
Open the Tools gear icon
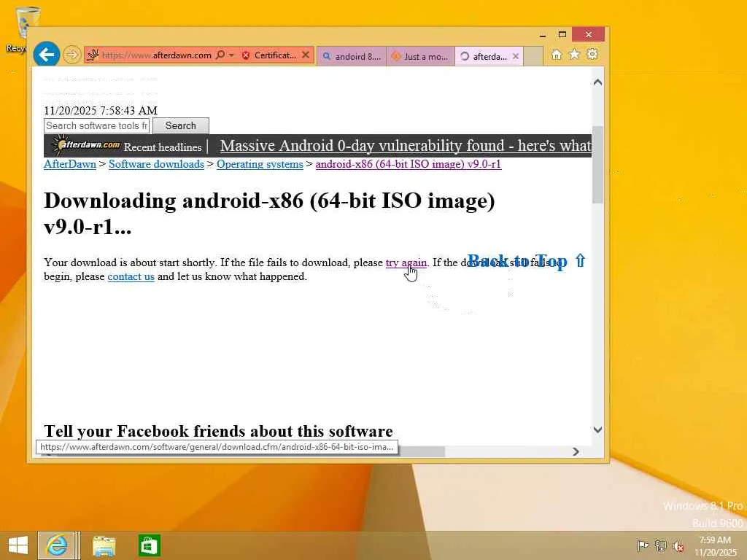tap(592, 54)
